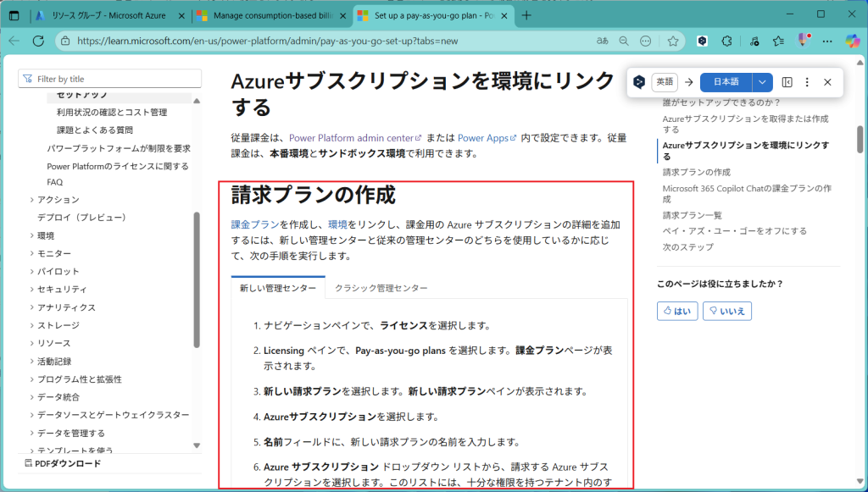Open the dark hexagon translator extension icon
This screenshot has width=868, height=492.
click(x=702, y=41)
